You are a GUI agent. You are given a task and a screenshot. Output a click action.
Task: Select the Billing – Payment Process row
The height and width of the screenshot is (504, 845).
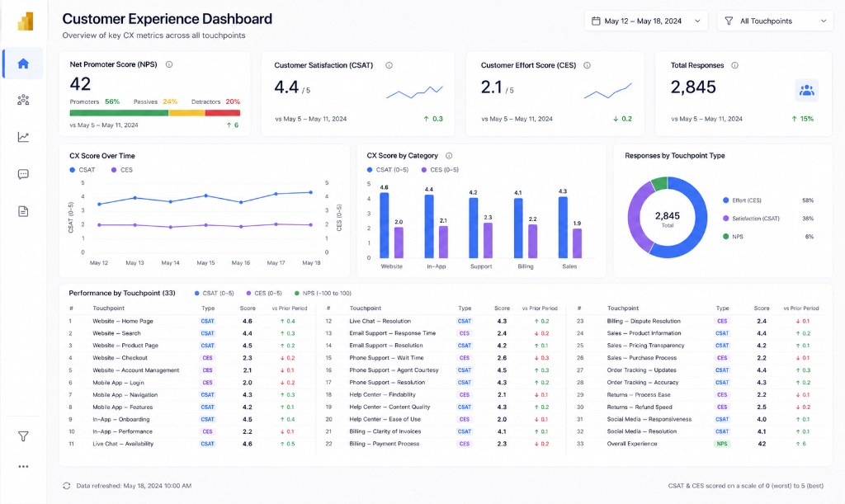443,444
